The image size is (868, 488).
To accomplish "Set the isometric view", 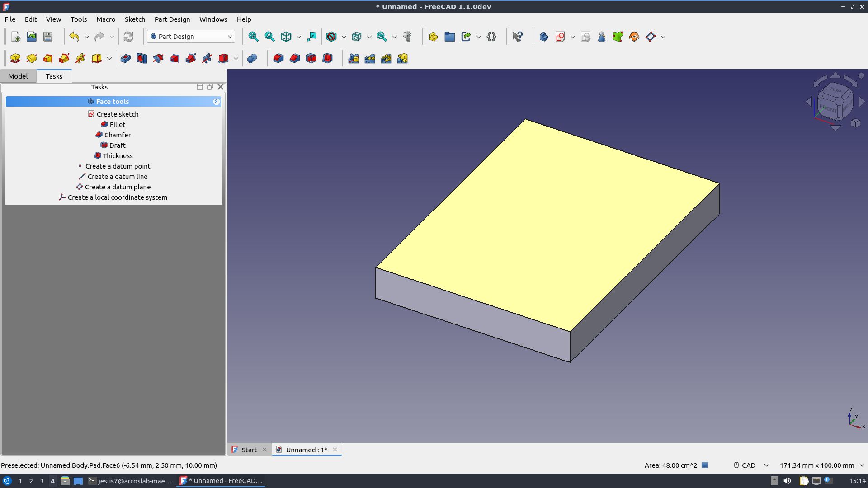I will [x=286, y=37].
